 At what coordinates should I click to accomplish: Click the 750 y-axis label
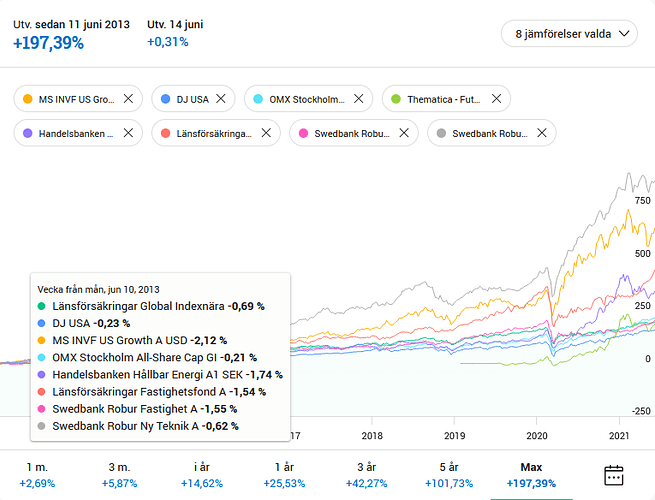coord(642,201)
